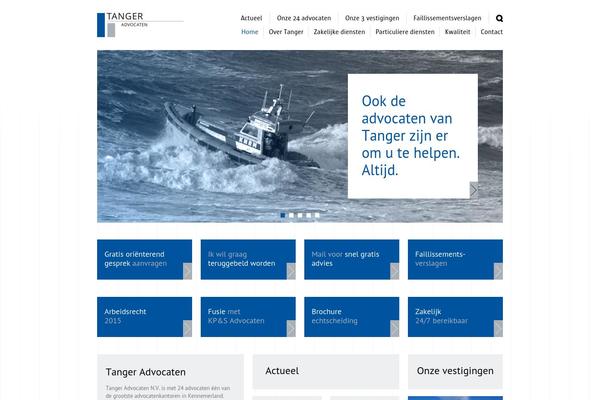Click the Arbeidsrecht 2015 tile

point(145,317)
